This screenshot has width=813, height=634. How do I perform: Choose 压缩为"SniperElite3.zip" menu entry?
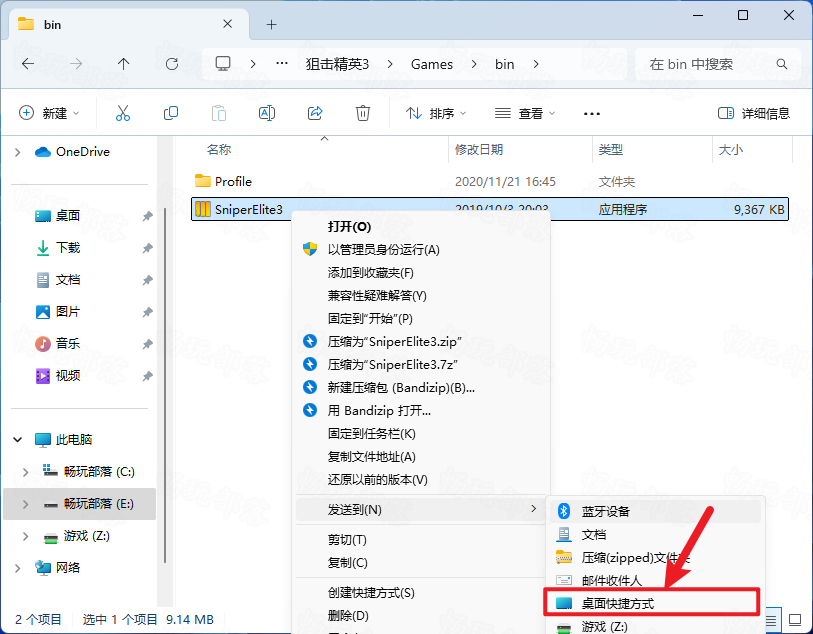coord(422,342)
